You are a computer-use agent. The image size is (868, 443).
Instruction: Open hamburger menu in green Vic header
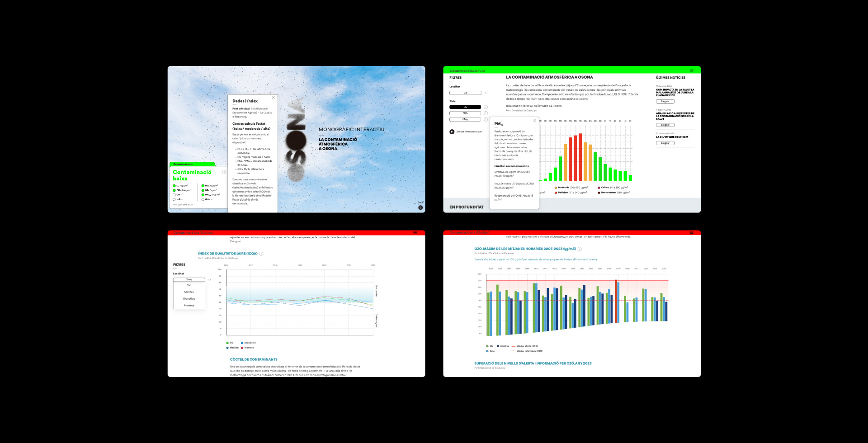click(691, 71)
